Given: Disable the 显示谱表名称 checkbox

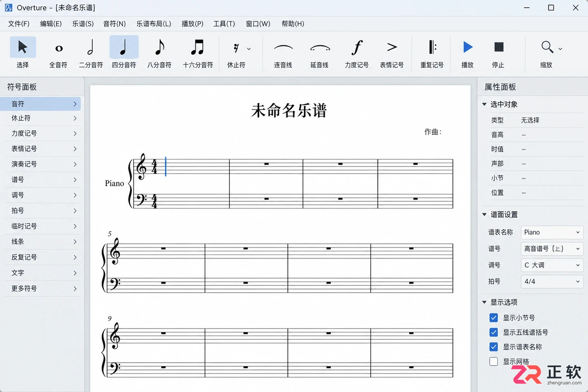Looking at the screenshot, I should [x=494, y=347].
